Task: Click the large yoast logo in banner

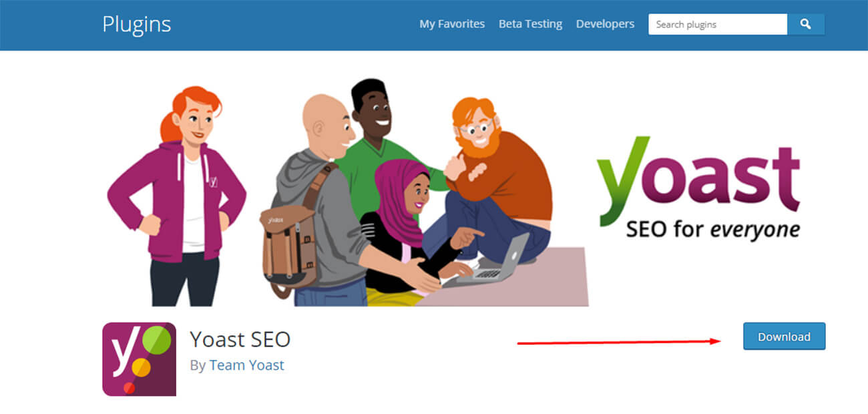Action: click(698, 180)
